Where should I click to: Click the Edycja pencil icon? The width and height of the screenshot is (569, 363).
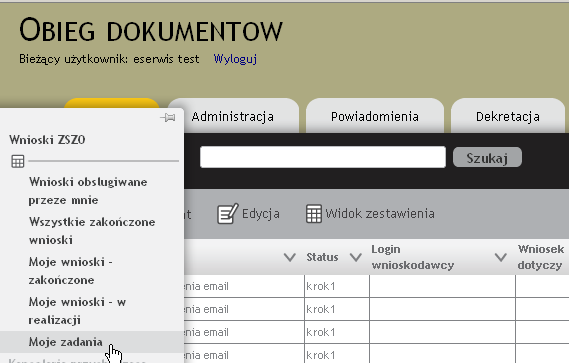228,213
